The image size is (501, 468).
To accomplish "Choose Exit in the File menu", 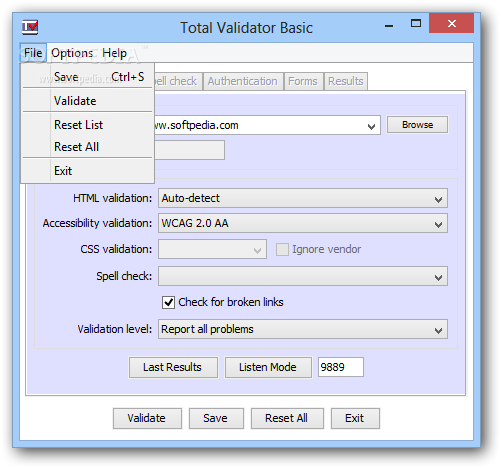I will tap(88, 171).
